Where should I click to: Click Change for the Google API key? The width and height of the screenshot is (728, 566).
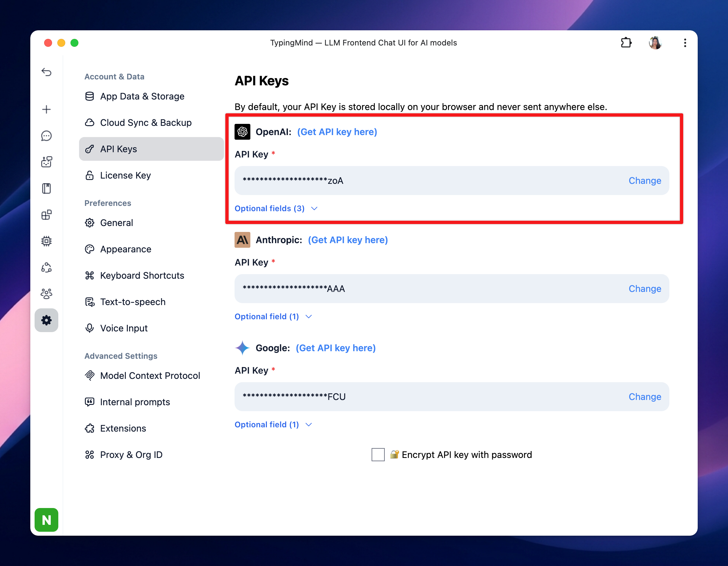coord(645,396)
